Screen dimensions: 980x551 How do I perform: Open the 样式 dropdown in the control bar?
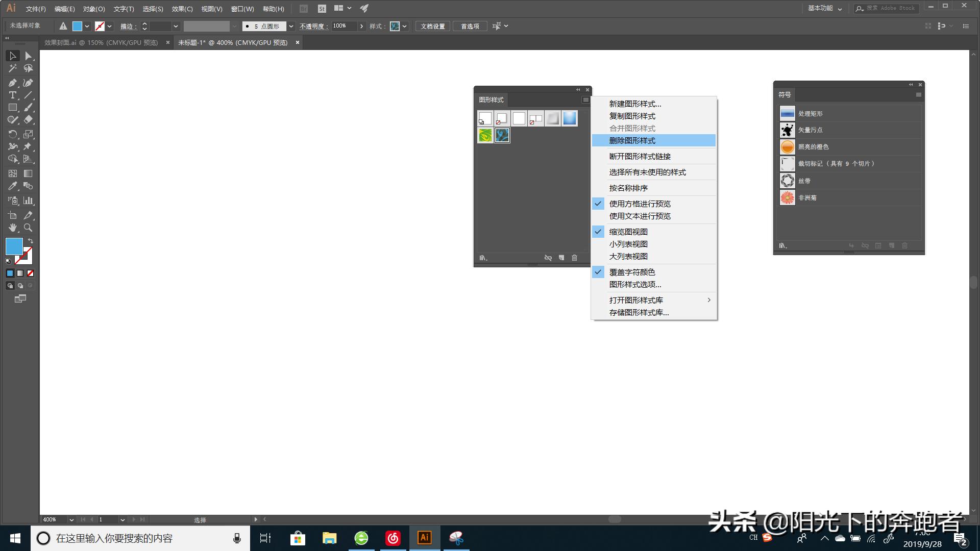[x=405, y=26]
